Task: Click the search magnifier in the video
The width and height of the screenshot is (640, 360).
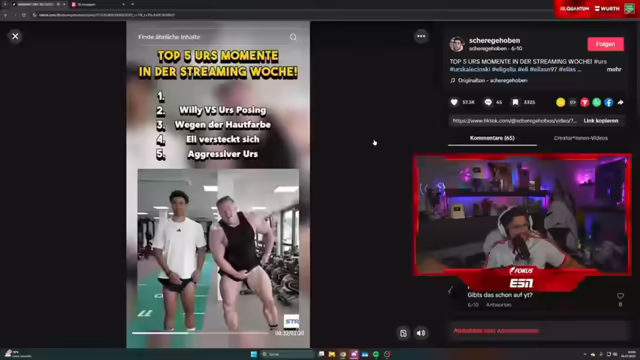Action: tap(293, 37)
